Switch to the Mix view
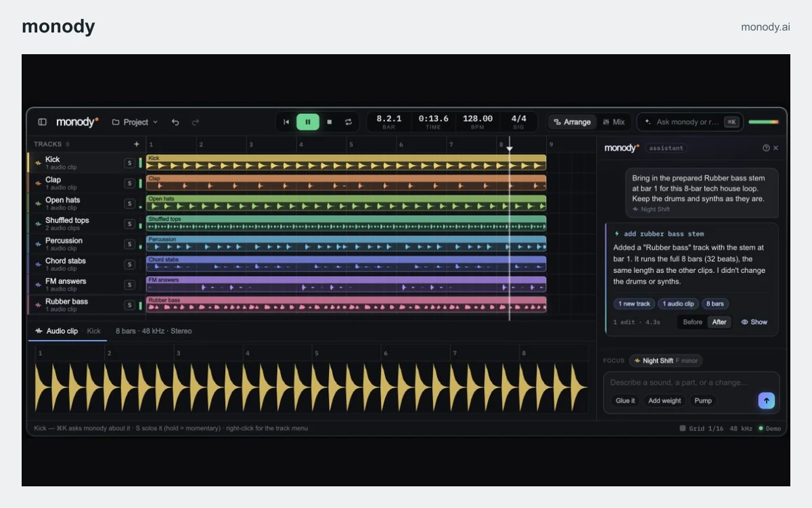812x508 pixels. coord(614,122)
